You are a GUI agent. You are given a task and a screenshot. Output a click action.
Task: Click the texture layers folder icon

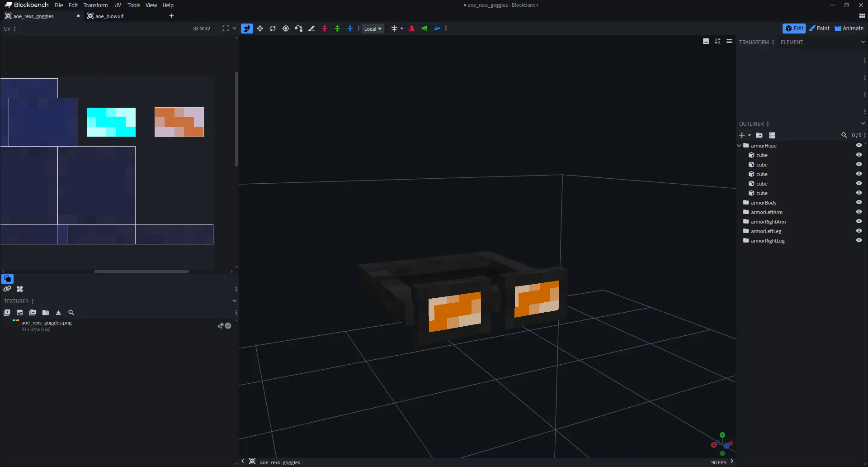pyautogui.click(x=33, y=313)
